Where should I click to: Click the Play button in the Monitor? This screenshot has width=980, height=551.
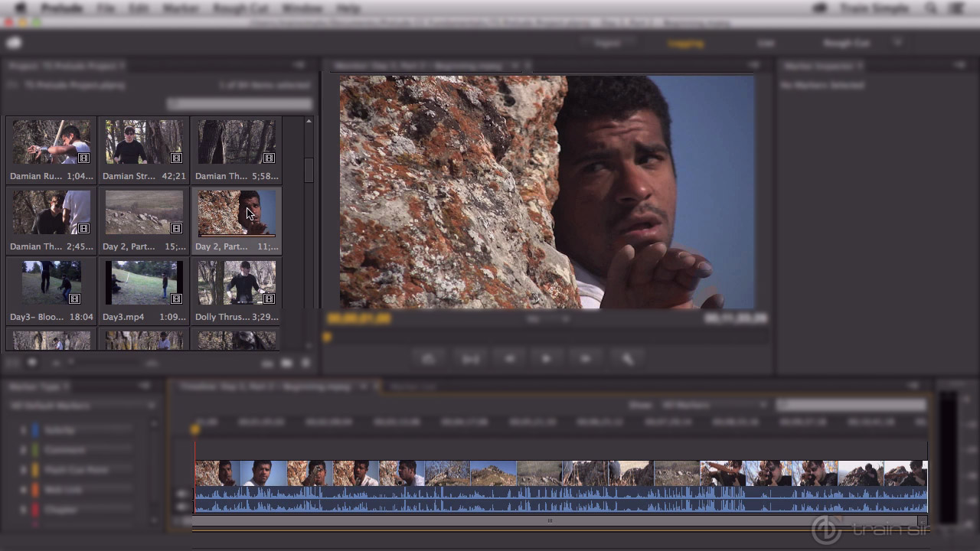546,358
